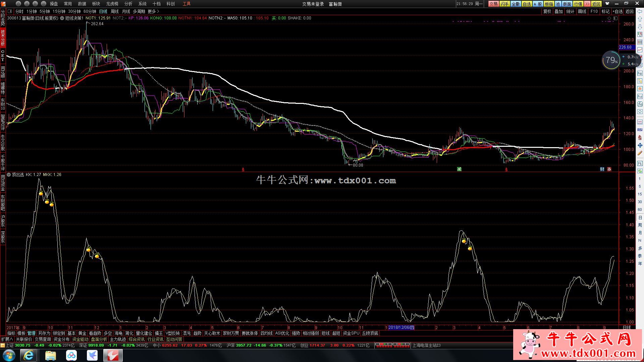Switch to 日线 daily period
Image resolution: width=644 pixels, height=362 pixels.
(x=103, y=11)
